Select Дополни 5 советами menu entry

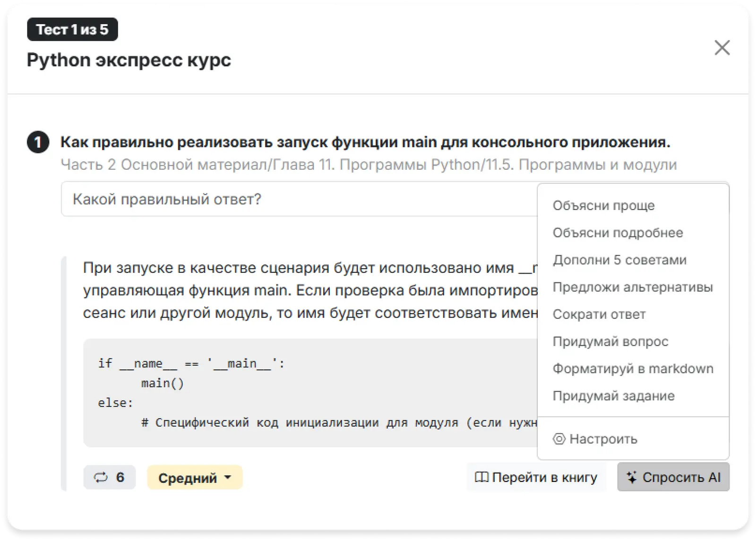(619, 260)
